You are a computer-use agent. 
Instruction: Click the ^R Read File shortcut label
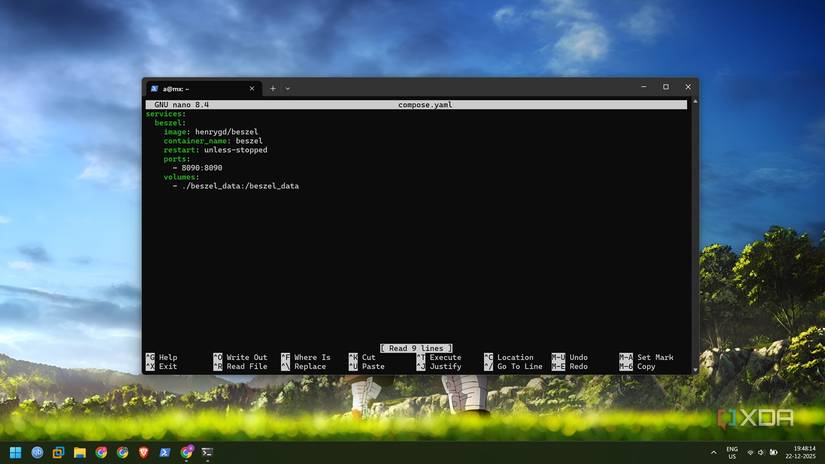tap(240, 366)
